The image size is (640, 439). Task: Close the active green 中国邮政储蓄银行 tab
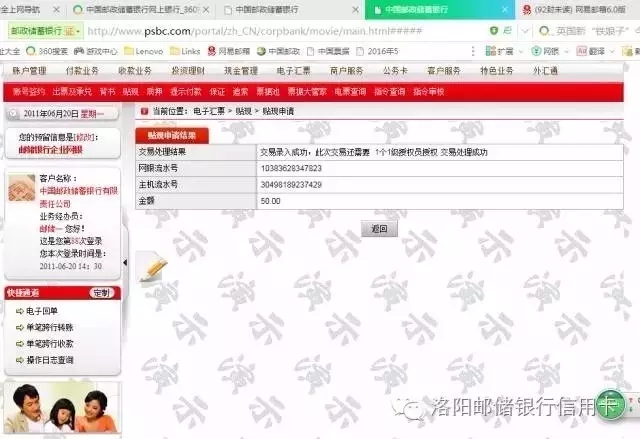[x=505, y=9]
